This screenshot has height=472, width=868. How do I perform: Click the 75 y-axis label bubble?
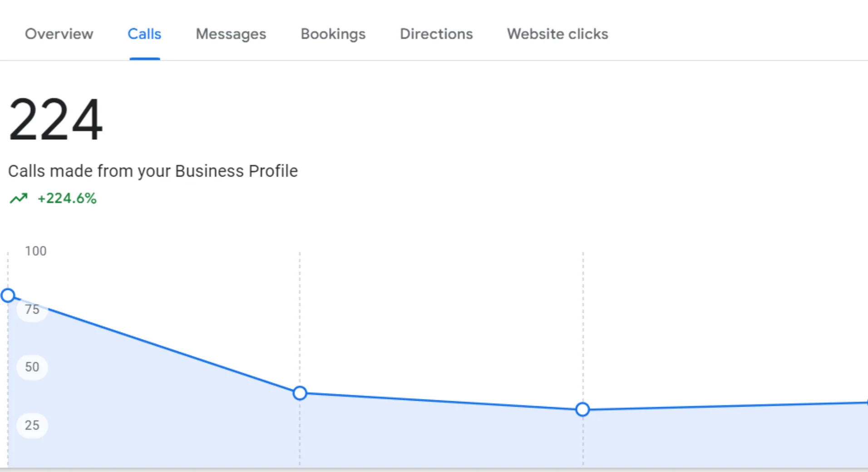[32, 310]
